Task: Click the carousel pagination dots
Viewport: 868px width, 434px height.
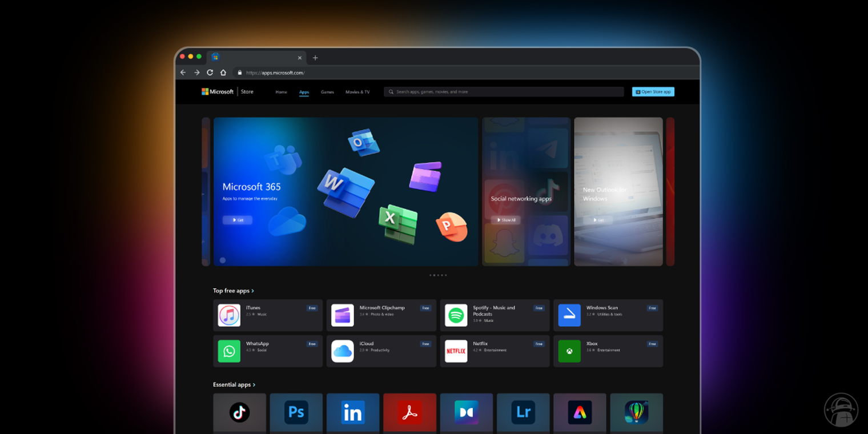Action: [x=438, y=275]
